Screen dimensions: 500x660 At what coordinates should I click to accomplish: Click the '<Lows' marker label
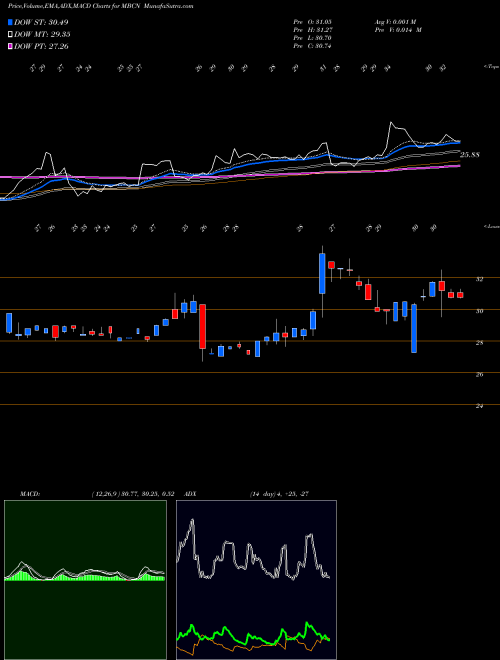[490, 226]
